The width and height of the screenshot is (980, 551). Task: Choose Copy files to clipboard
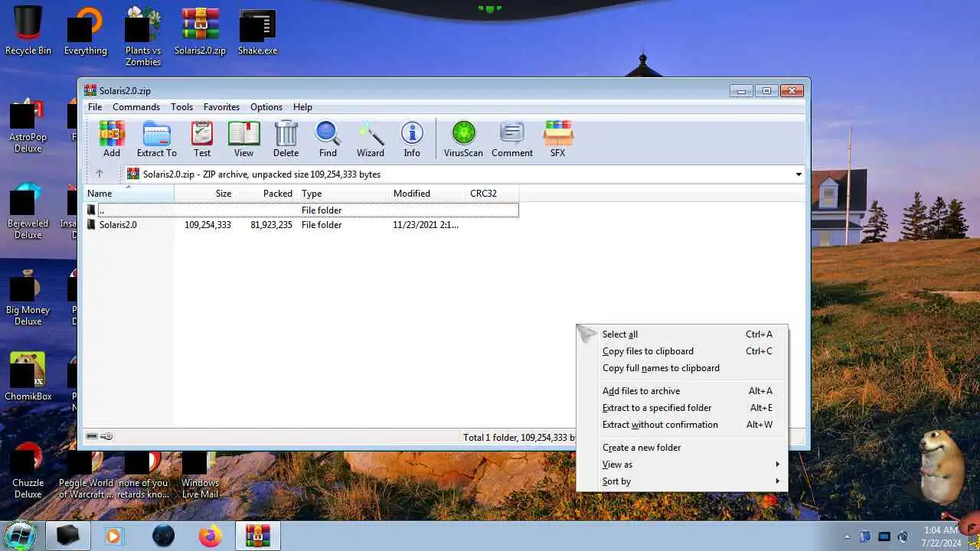pos(682,351)
